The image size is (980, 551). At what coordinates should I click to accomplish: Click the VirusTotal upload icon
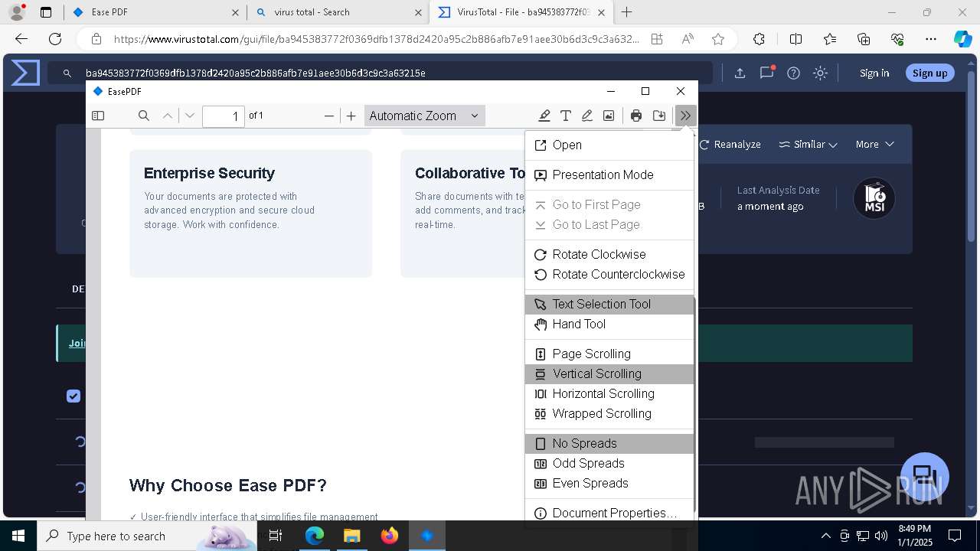click(x=740, y=73)
